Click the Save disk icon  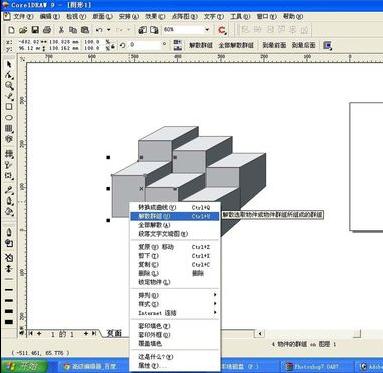[35, 30]
